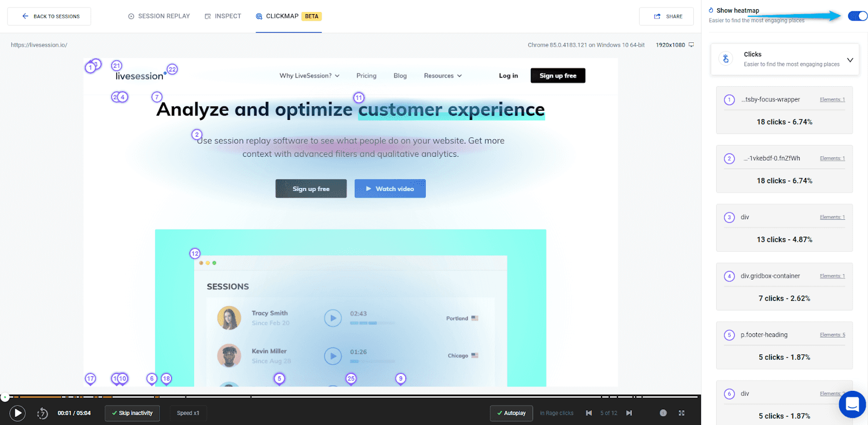Click the click marker numbered 22 near logo

[172, 69]
